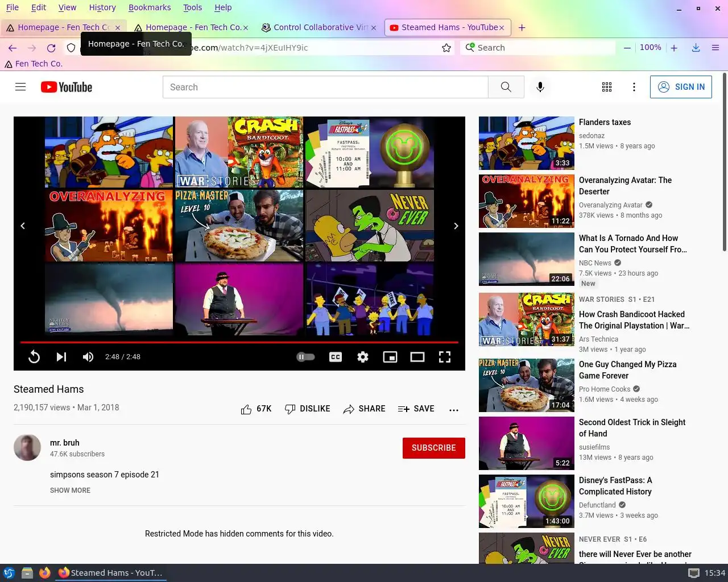Open the Bookmarks menu
Image resolution: width=728 pixels, height=582 pixels.
coord(150,7)
